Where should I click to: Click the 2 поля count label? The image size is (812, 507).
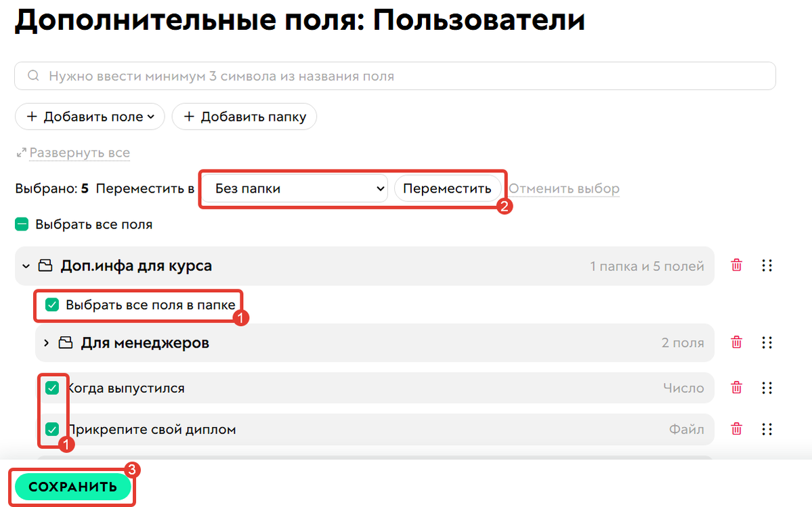(683, 343)
